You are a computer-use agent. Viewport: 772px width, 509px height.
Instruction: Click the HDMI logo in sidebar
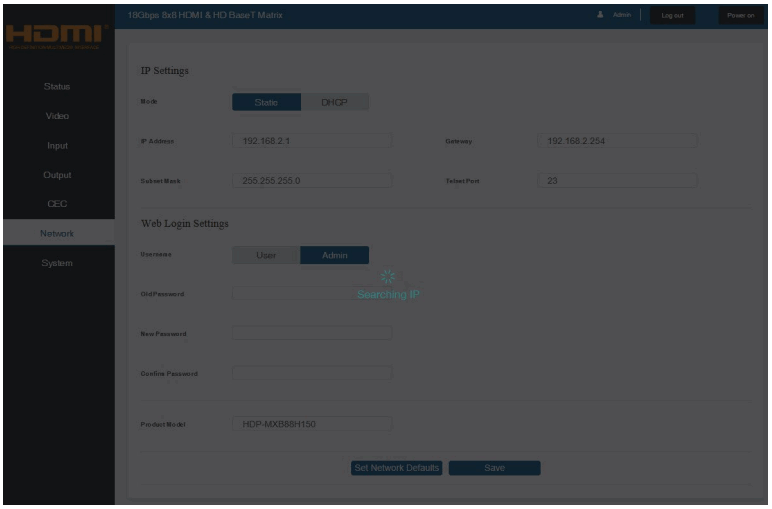click(x=57, y=35)
